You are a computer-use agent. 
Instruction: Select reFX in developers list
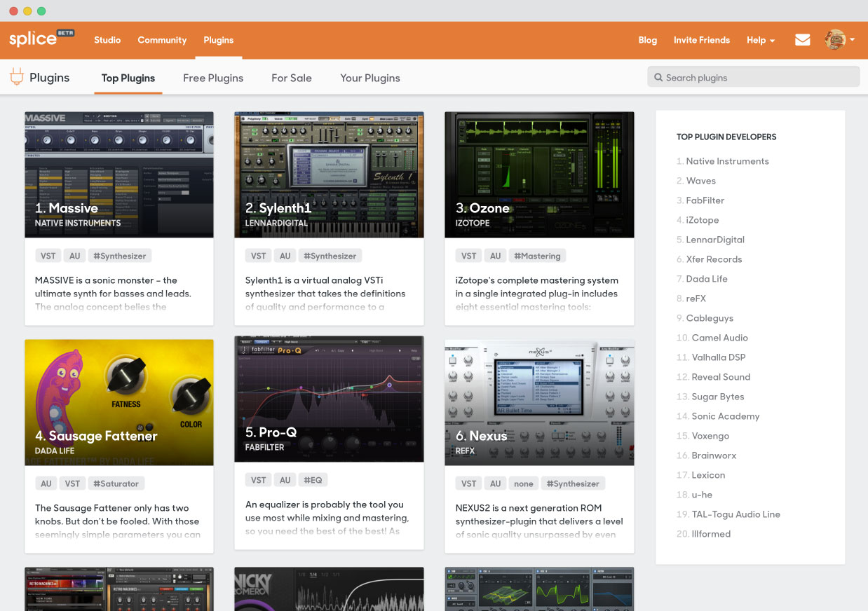tap(696, 298)
